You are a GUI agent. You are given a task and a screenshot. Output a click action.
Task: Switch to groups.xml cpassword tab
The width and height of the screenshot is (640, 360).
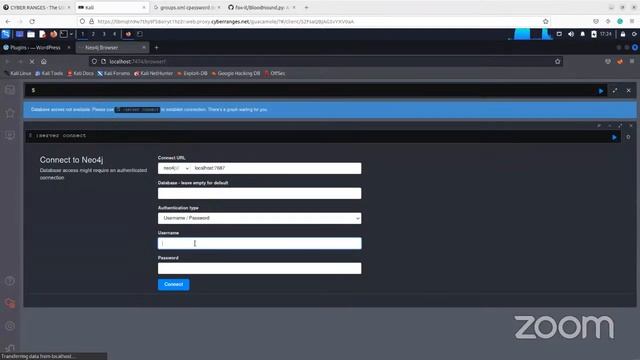(187, 7)
